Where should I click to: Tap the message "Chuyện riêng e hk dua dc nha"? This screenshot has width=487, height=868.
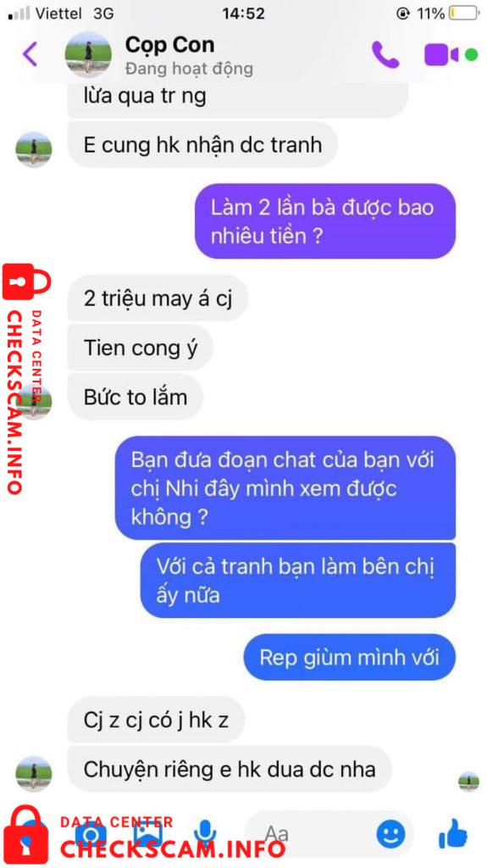230,769
